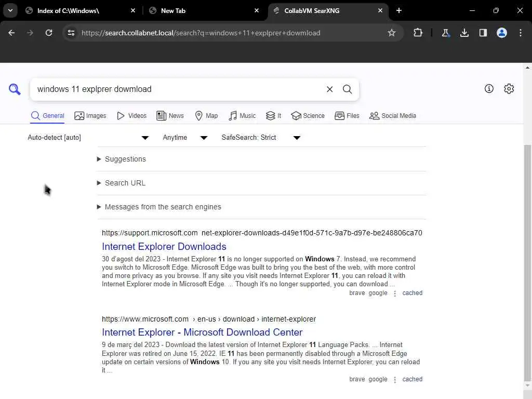532x399 pixels.
Task: Close the New Tab tab
Action: 257,10
